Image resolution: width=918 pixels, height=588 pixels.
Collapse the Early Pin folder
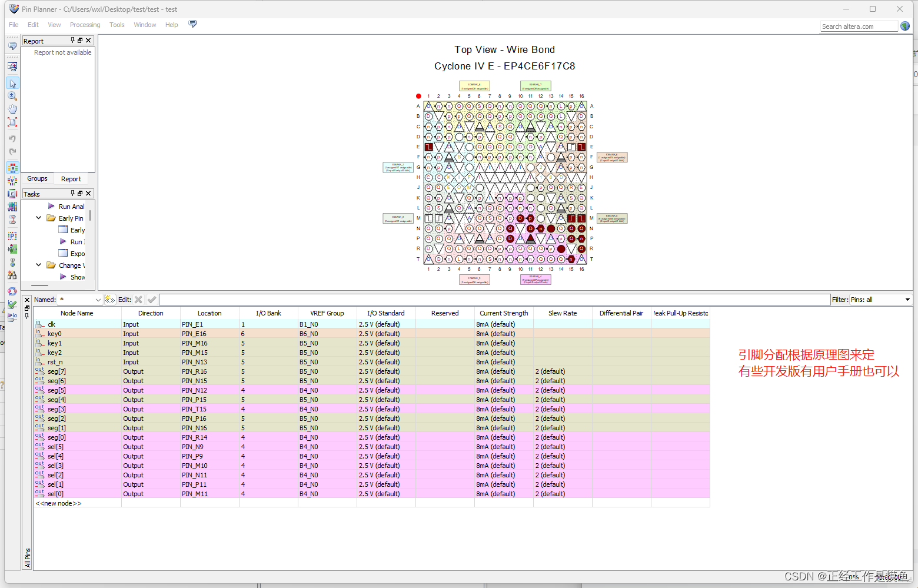click(x=39, y=218)
